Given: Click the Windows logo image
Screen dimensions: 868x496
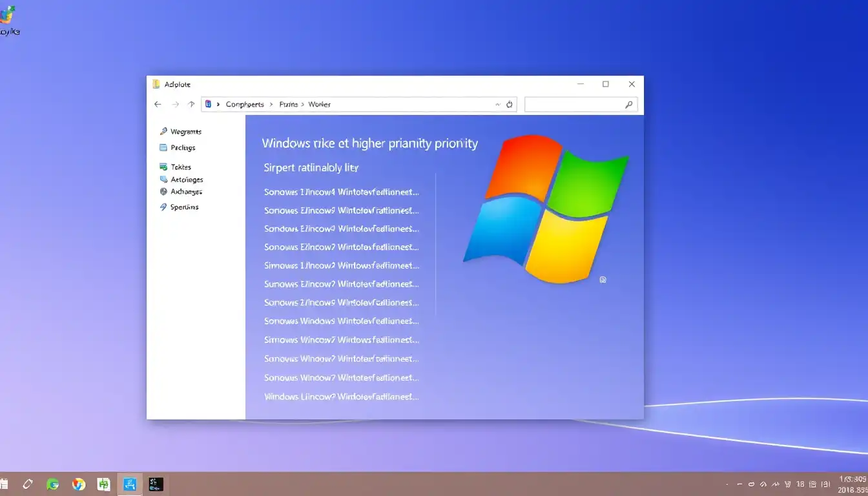Looking at the screenshot, I should click(546, 208).
